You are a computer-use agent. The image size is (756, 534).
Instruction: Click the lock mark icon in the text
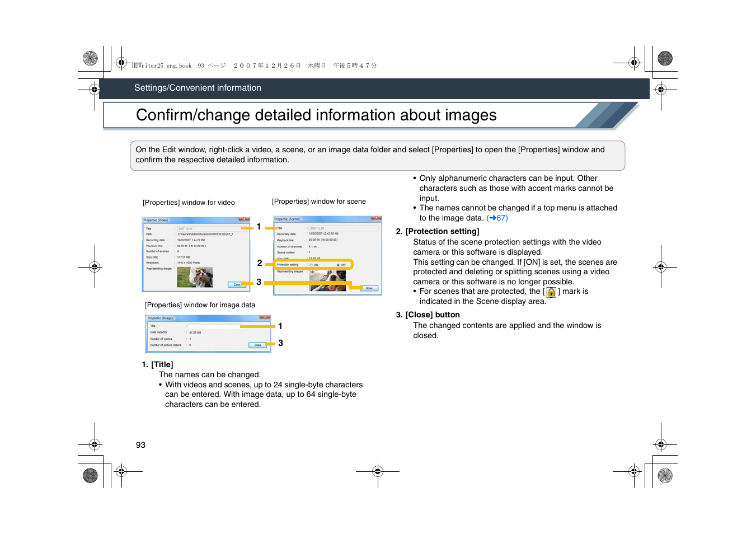coord(551,292)
